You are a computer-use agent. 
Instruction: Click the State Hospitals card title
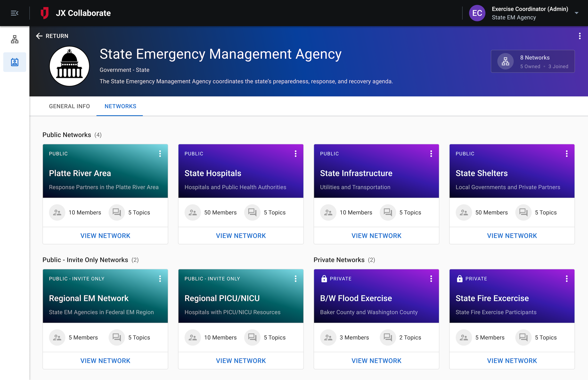(213, 173)
